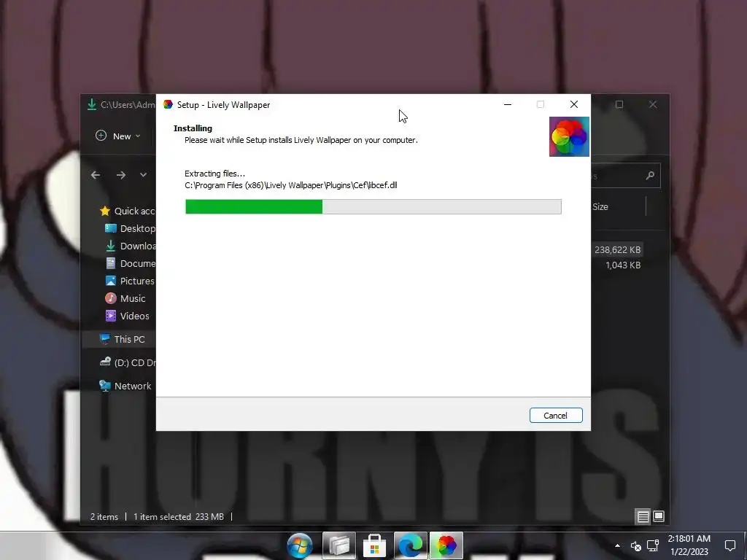Open the New menu in File Explorer

117,136
